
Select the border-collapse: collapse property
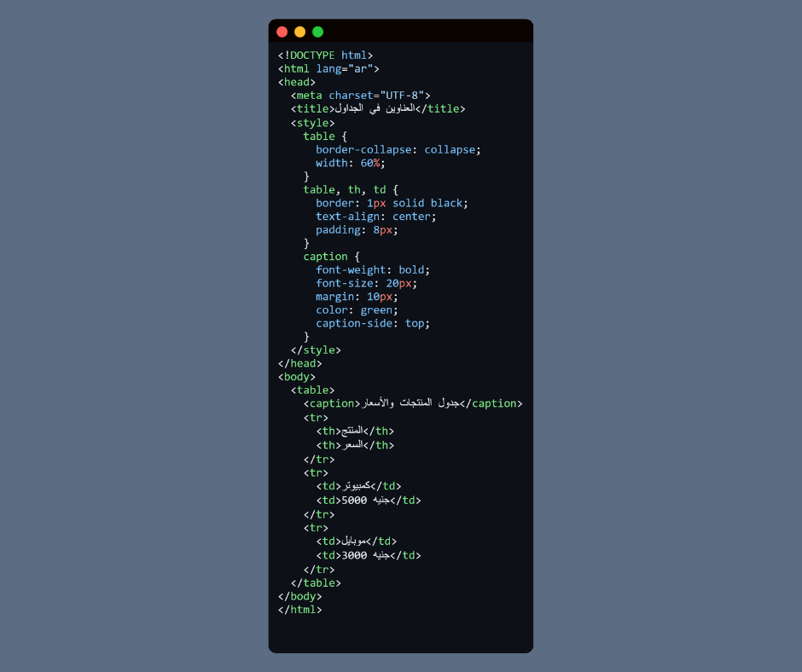coord(398,149)
